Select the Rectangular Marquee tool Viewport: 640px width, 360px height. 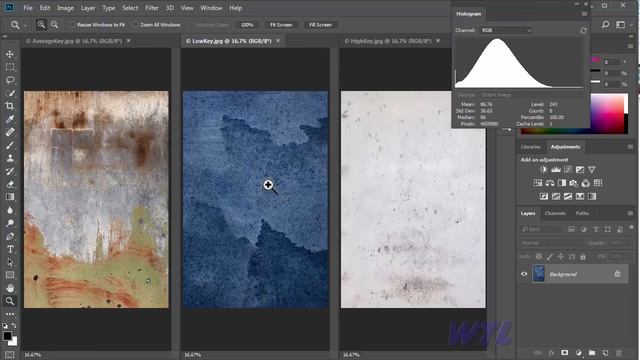tap(10, 67)
